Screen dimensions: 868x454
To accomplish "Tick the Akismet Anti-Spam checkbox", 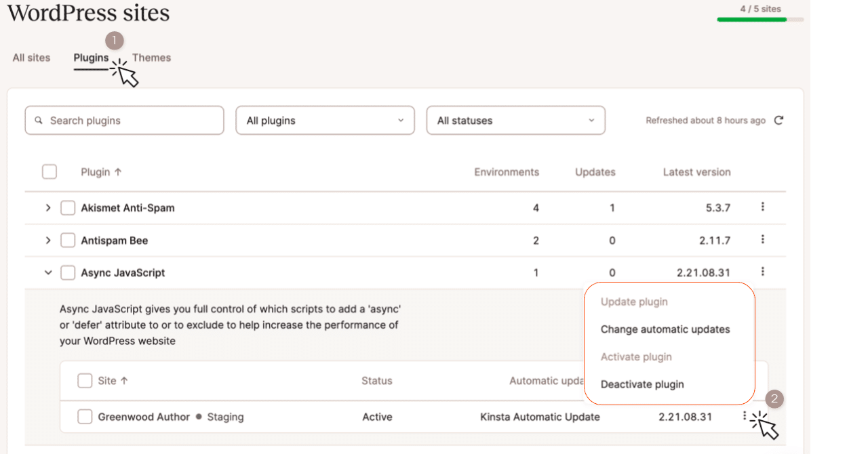I will pos(68,208).
